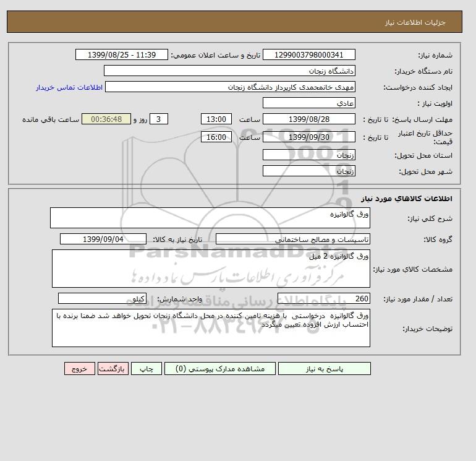Click the واحد شمارش field کیلو
This screenshot has height=461, width=476.
[102, 299]
